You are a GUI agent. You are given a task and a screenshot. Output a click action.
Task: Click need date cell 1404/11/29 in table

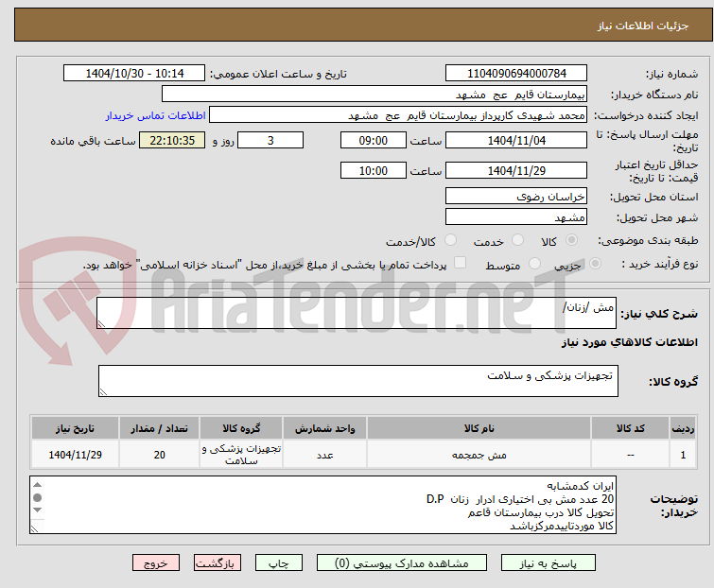point(75,455)
